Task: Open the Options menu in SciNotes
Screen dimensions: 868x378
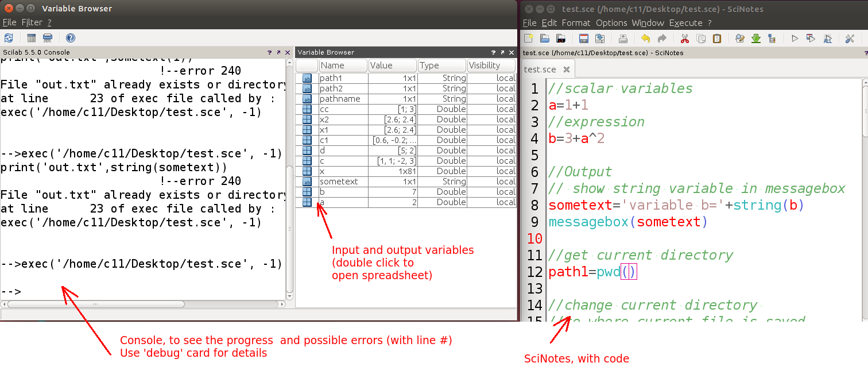Action: click(x=611, y=23)
